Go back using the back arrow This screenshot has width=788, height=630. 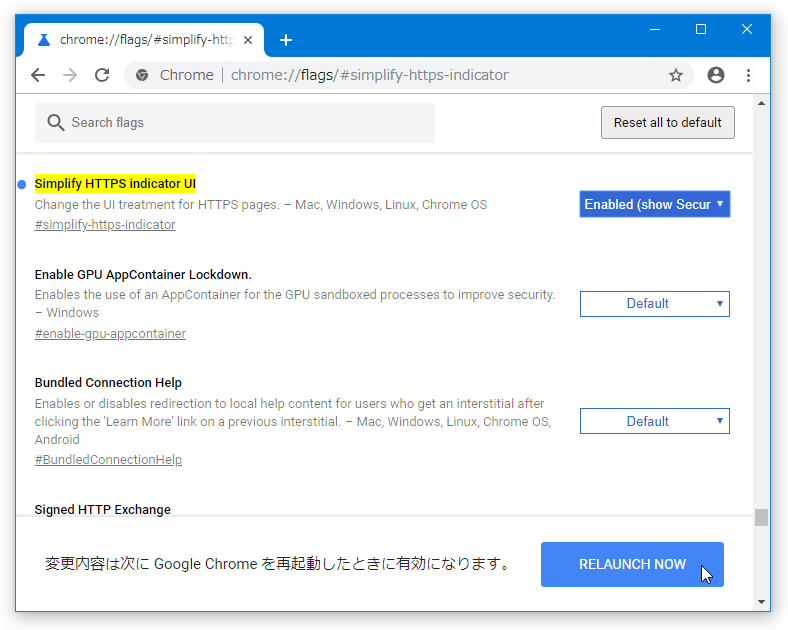coord(38,75)
